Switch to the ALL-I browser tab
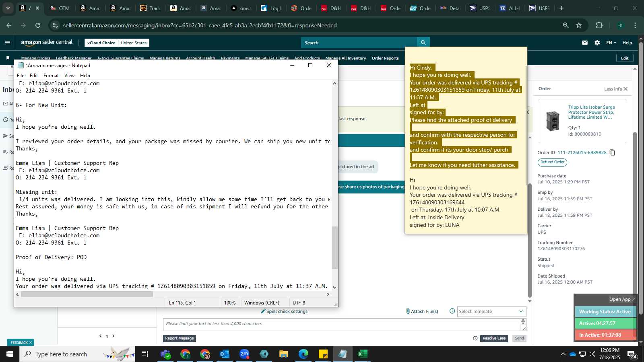Screen dimensions: 644x362 coord(510,8)
